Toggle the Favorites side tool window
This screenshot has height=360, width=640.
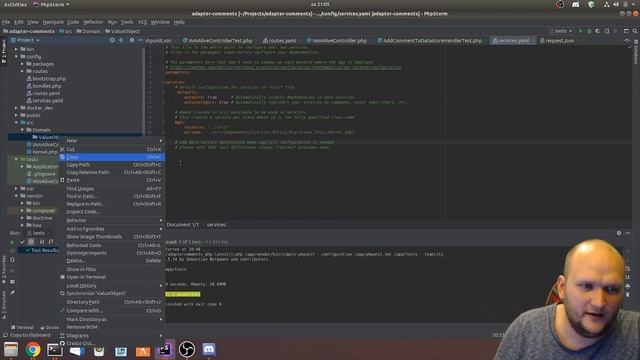pyautogui.click(x=4, y=269)
